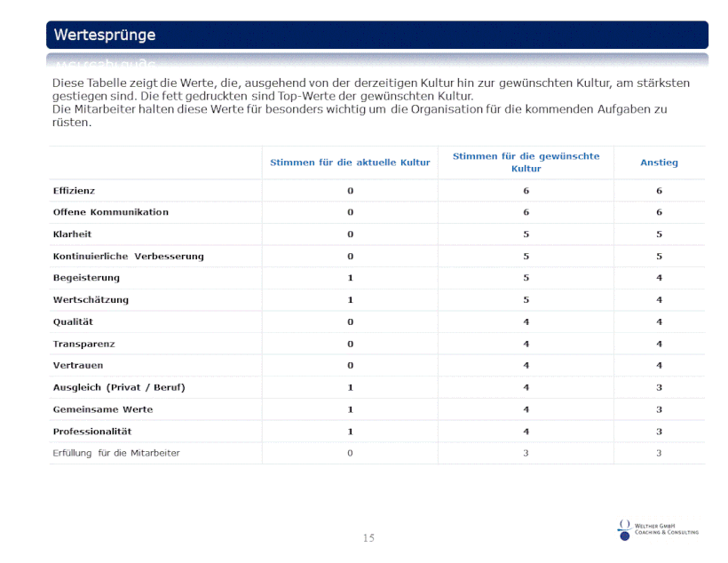Select the Anstieg value in the Qualität row
The width and height of the screenshot is (728, 563).
click(x=659, y=322)
